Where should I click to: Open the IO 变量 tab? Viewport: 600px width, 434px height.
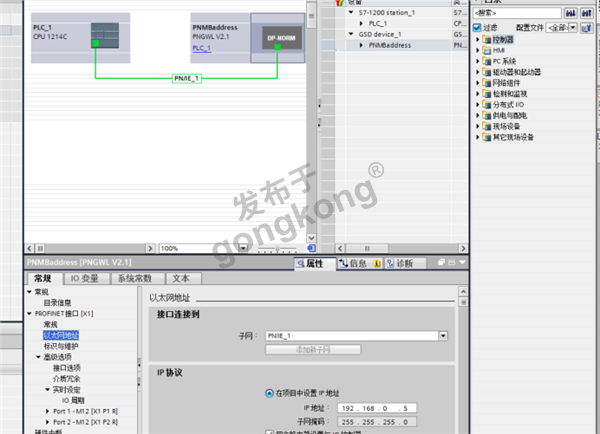tap(85, 278)
